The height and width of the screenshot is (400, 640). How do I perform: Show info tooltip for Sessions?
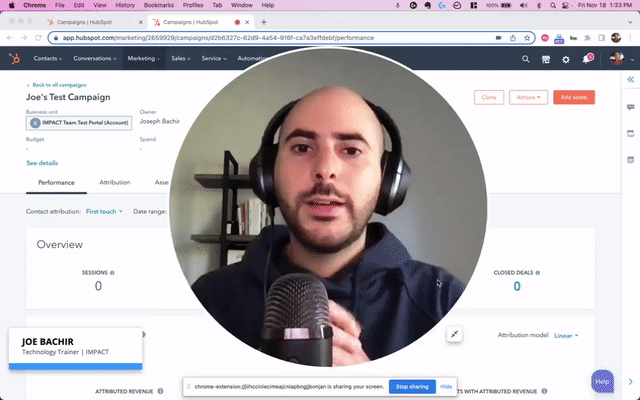(112, 273)
